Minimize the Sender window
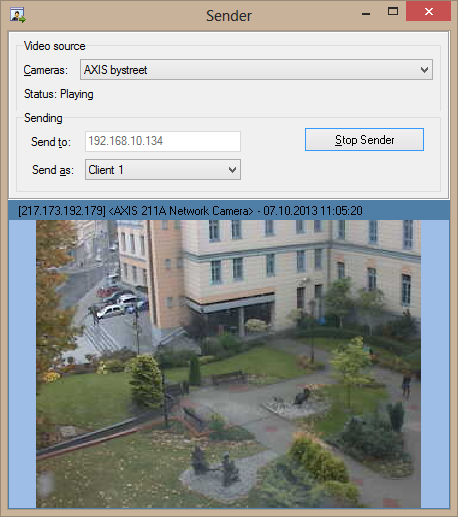This screenshot has height=517, width=458. [366, 14]
